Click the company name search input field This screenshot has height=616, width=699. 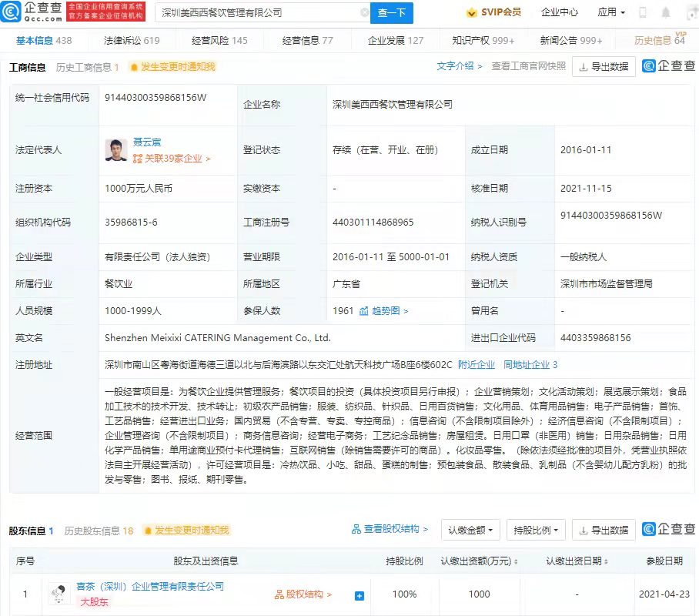[x=261, y=12]
